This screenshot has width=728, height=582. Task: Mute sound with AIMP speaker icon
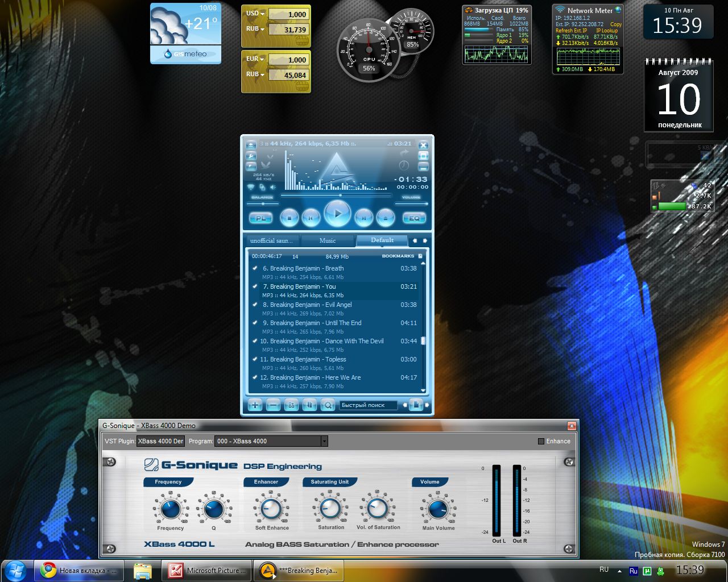[272, 187]
